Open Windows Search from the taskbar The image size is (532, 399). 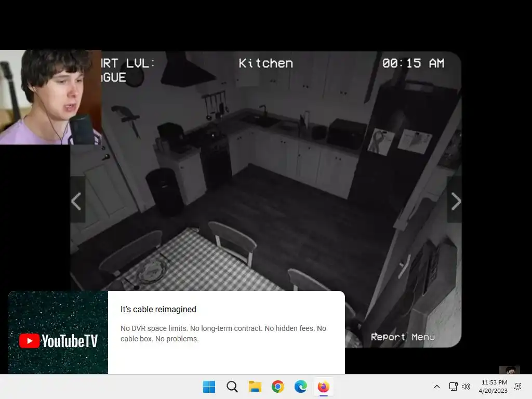(x=232, y=387)
